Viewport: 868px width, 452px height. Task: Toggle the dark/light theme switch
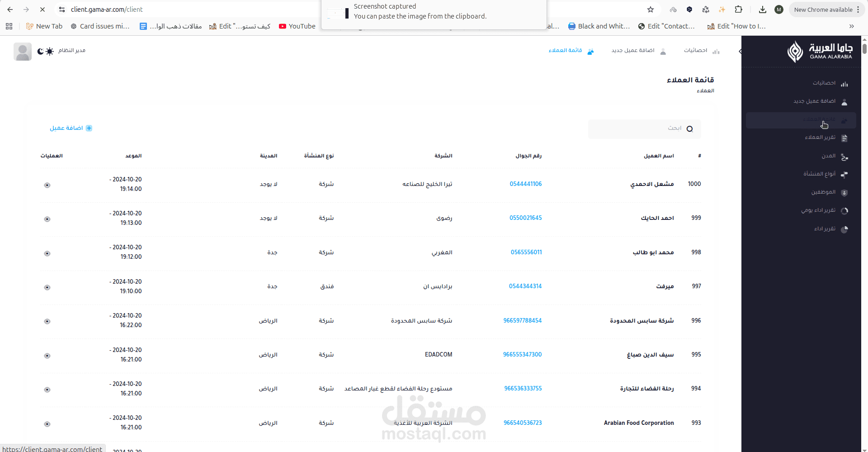pos(45,51)
